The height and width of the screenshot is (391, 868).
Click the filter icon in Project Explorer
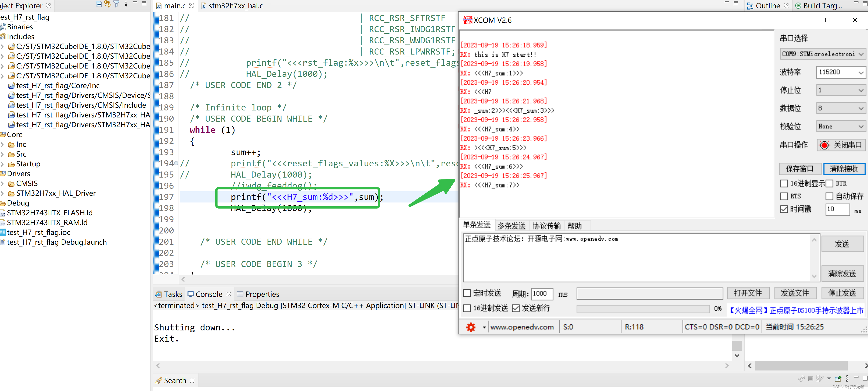[117, 4]
